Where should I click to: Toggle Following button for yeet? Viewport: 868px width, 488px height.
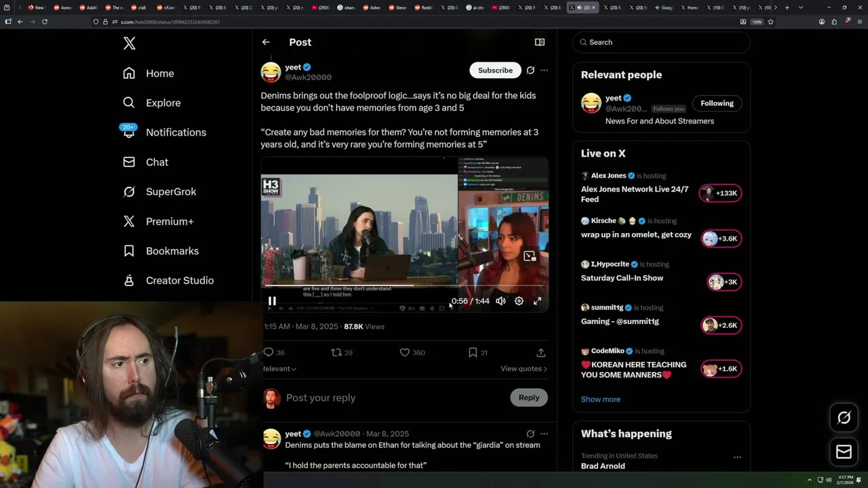pyautogui.click(x=717, y=103)
